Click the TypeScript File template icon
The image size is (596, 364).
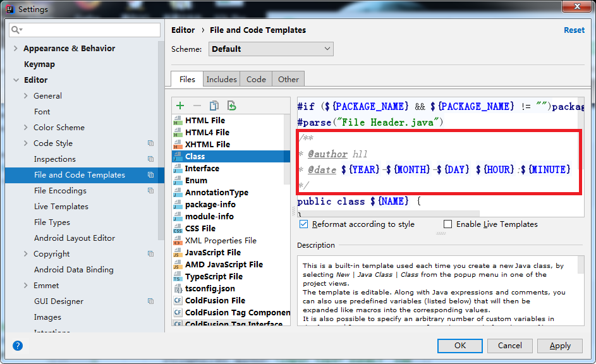[178, 277]
